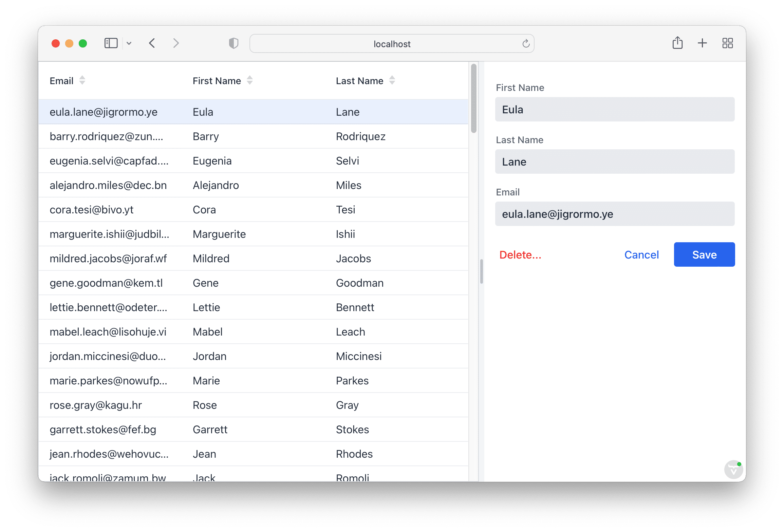
Task: Show the tab overview grid
Action: [x=727, y=43]
